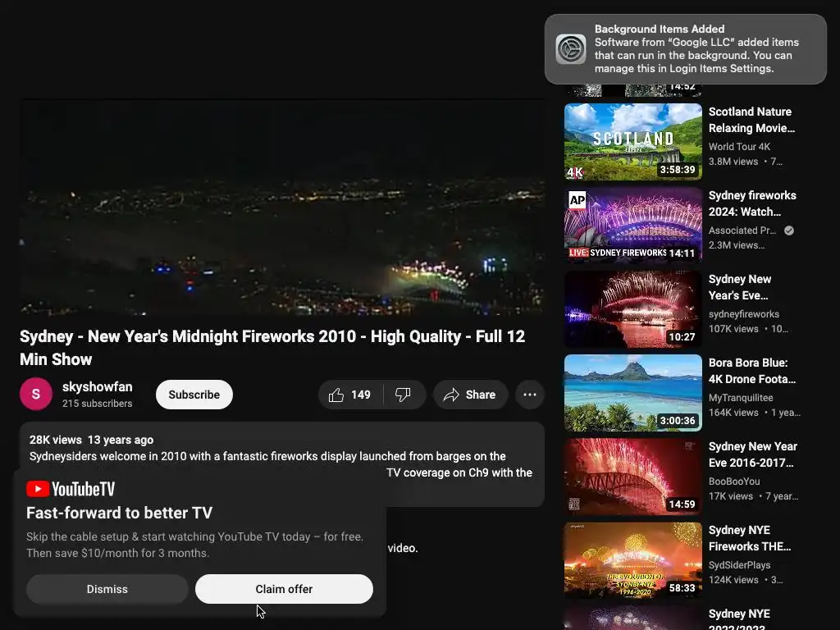Expand the video description box
Screen dimensions: 840x630
pos(282,464)
